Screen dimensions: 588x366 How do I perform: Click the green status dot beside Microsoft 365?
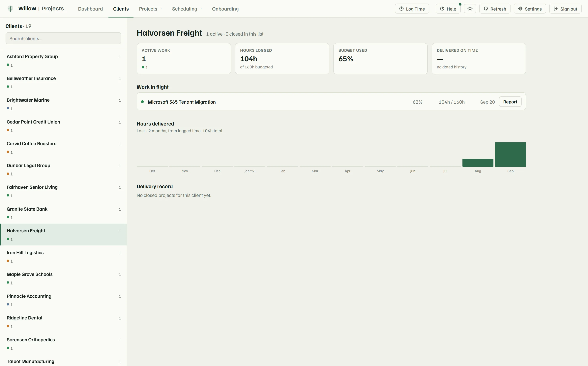coord(142,102)
